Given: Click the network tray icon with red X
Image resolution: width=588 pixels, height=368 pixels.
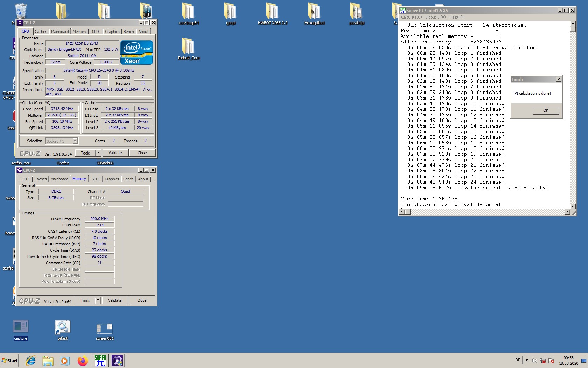Looking at the screenshot, I should 543,361.
